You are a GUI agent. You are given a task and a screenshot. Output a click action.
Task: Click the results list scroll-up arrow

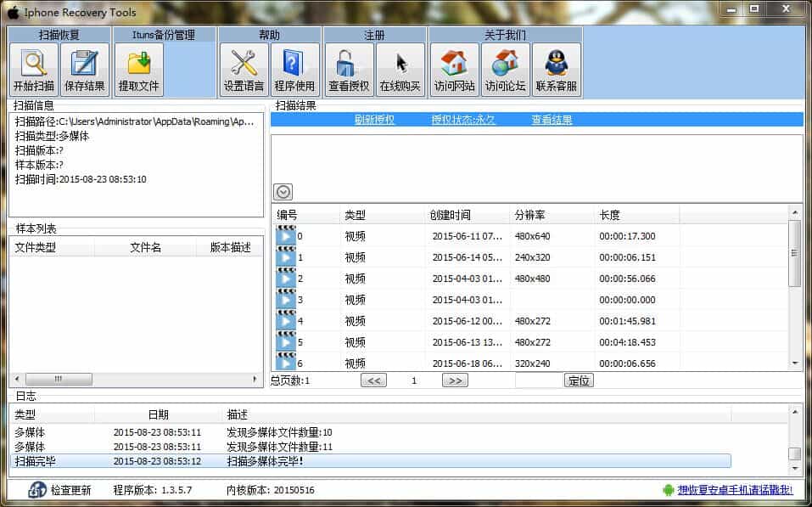click(795, 212)
